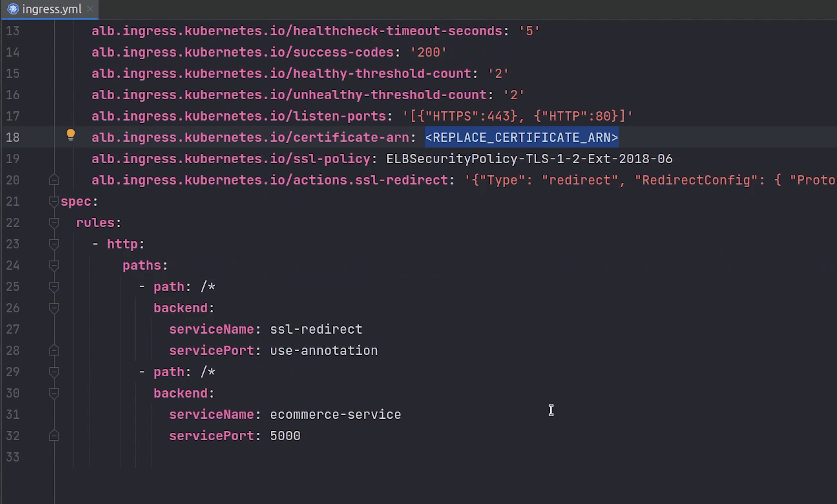Fold the http list item on line 23
837x504 pixels.
pyautogui.click(x=54, y=244)
